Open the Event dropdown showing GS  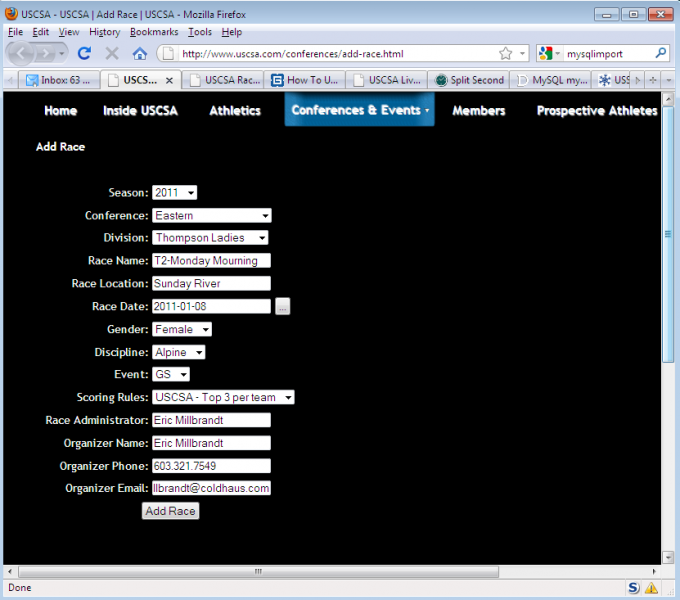[171, 374]
